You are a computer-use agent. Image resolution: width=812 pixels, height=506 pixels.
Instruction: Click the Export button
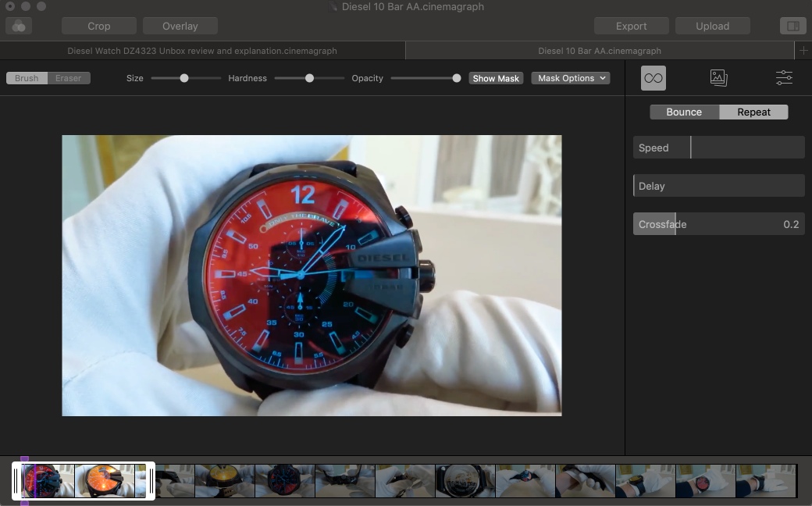pos(632,26)
